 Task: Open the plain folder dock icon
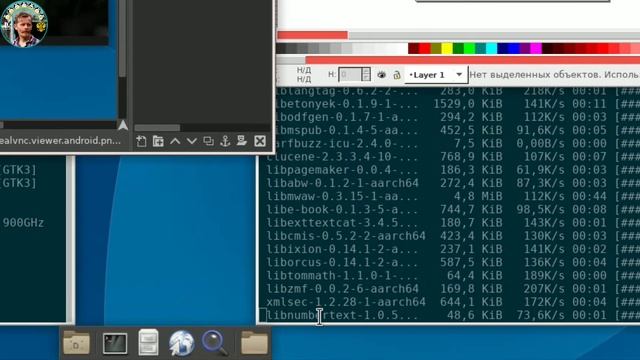click(x=254, y=342)
